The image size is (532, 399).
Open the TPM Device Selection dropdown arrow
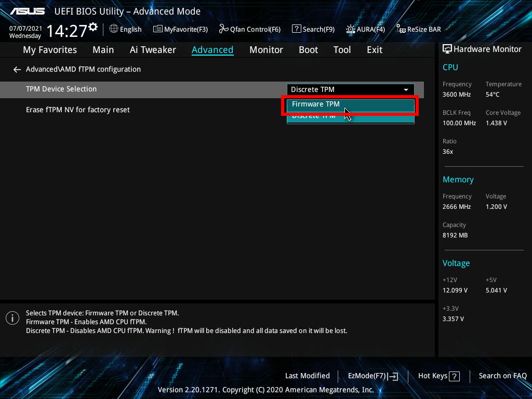pos(406,89)
